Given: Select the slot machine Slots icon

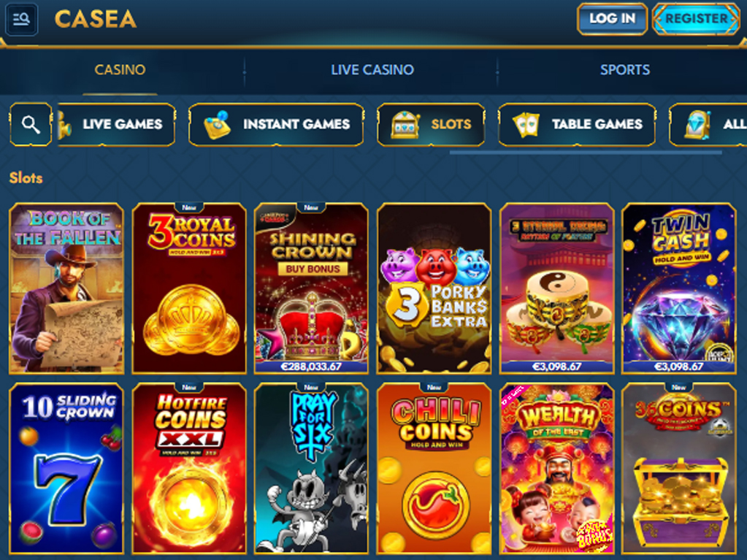Looking at the screenshot, I should click(405, 125).
